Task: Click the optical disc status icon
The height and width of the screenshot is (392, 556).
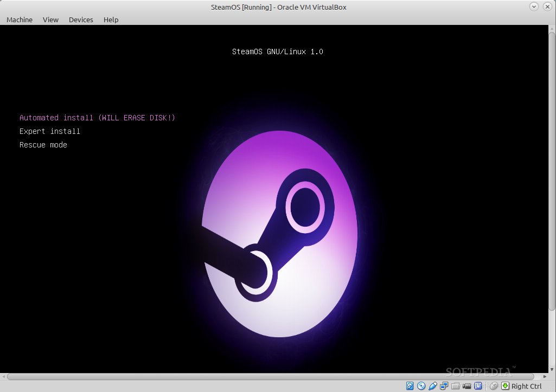Action: coord(421,385)
